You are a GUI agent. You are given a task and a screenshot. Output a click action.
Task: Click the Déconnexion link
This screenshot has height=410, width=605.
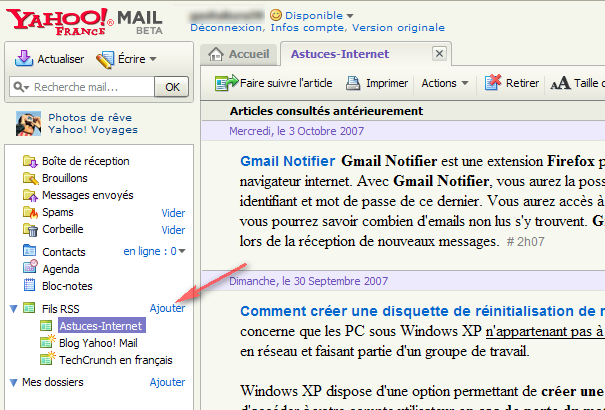[x=227, y=28]
